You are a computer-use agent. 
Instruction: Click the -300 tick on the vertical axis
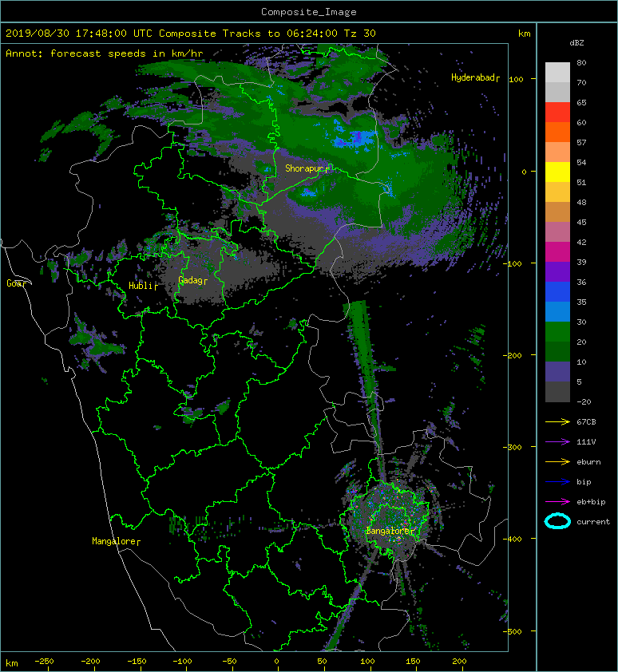[513, 447]
